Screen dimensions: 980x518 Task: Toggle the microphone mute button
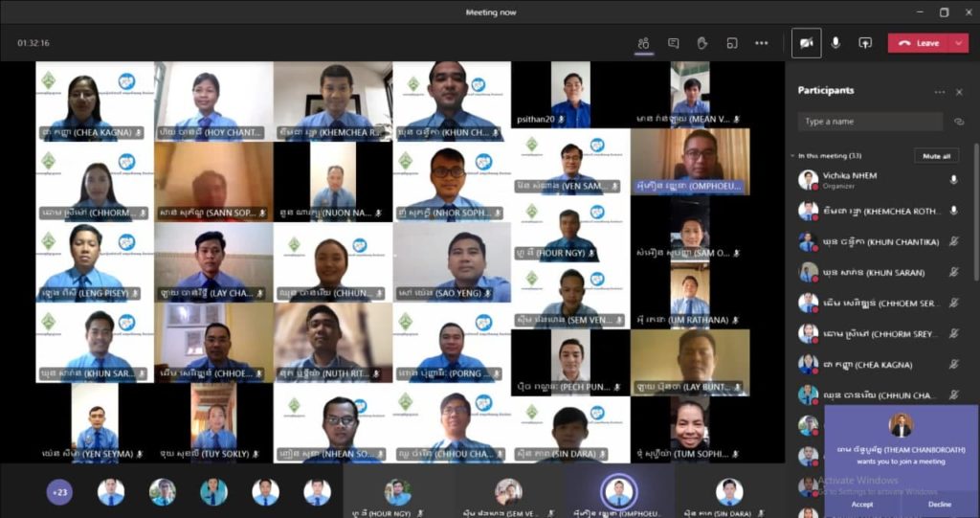(835, 43)
